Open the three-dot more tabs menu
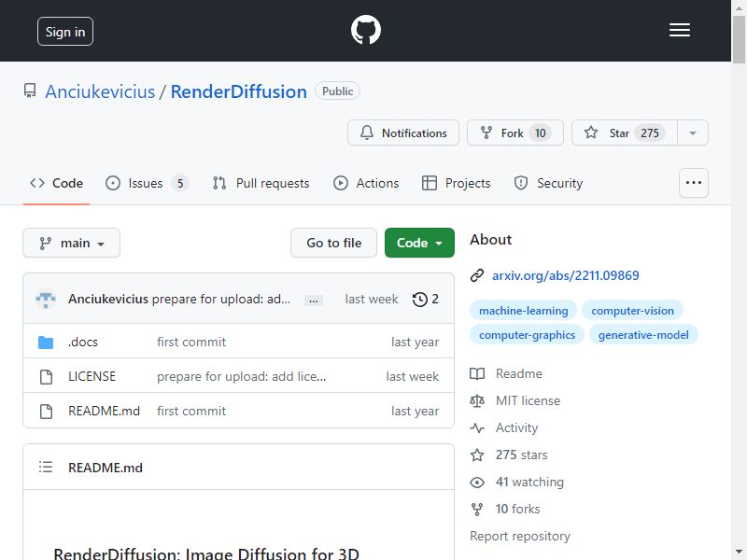 (694, 183)
